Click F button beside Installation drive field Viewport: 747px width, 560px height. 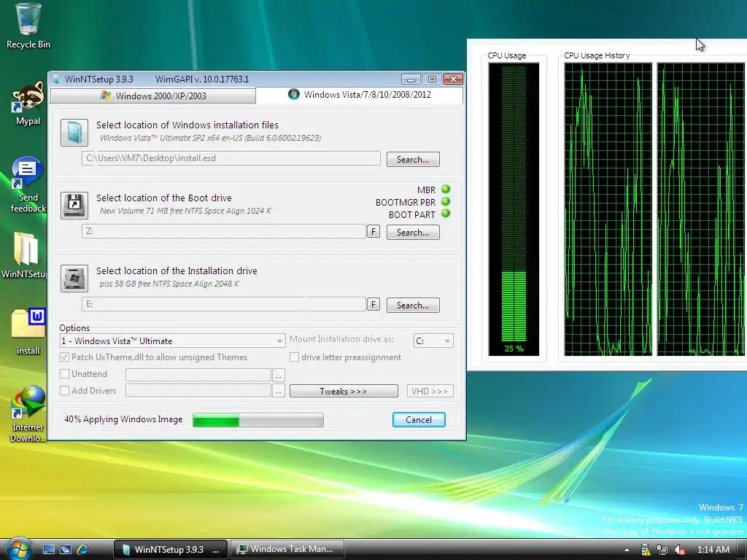point(373,304)
